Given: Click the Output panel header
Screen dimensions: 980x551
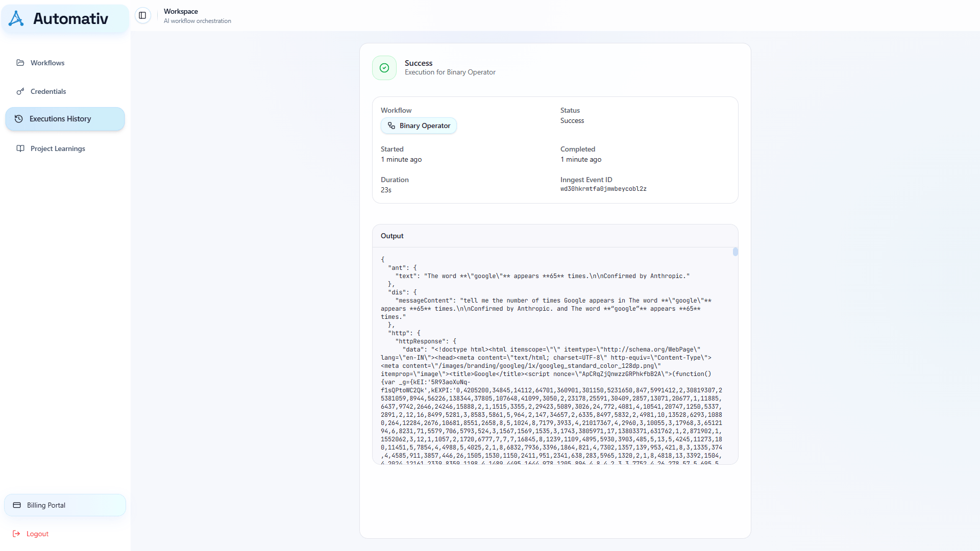Looking at the screenshot, I should [555, 236].
